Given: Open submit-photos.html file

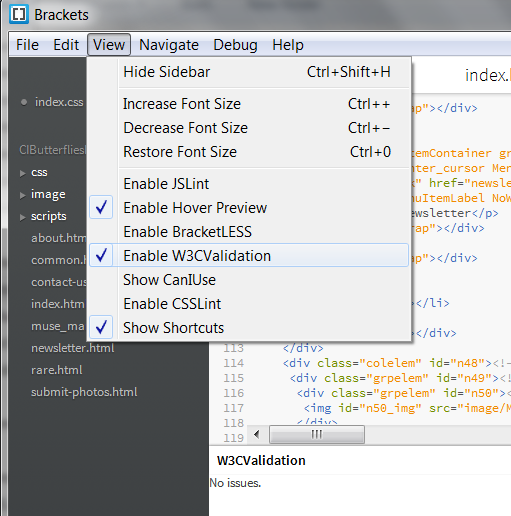Looking at the screenshot, I should point(84,392).
